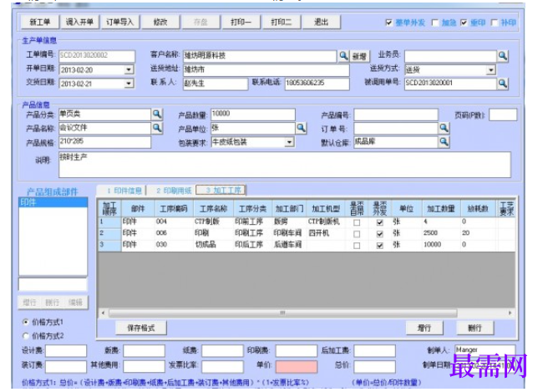Viewport: 543px width, 392px height.
Task: Select the CTP制版 process name cell
Action: tap(213, 221)
